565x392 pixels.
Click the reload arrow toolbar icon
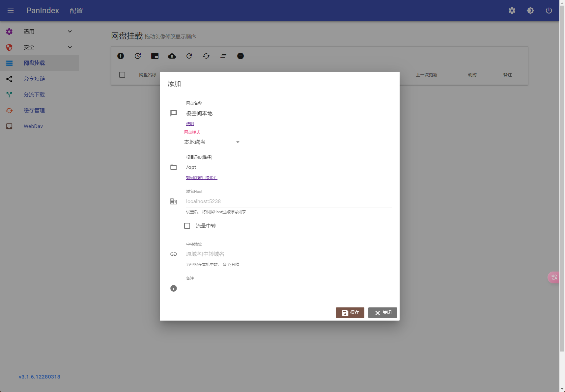(x=189, y=56)
